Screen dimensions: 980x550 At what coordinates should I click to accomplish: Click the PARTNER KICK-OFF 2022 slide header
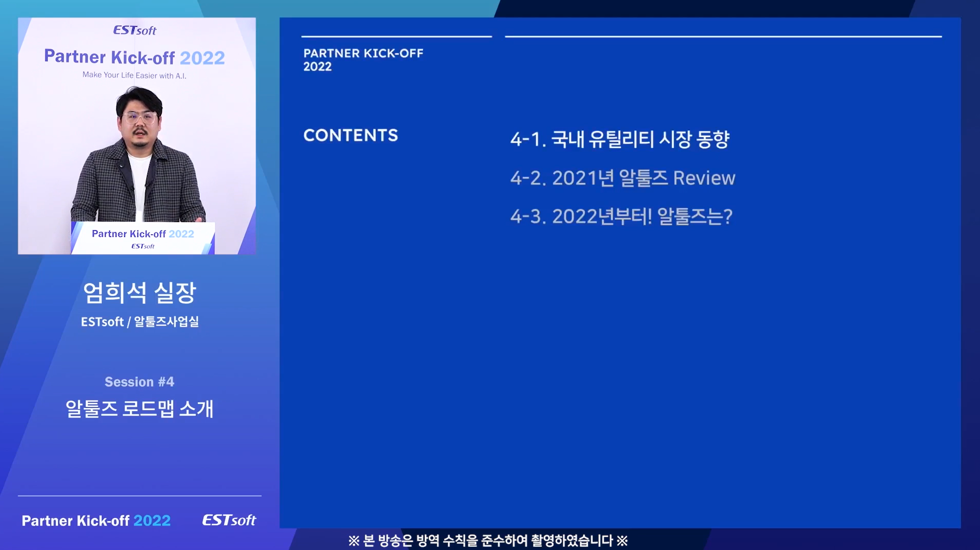point(363,60)
